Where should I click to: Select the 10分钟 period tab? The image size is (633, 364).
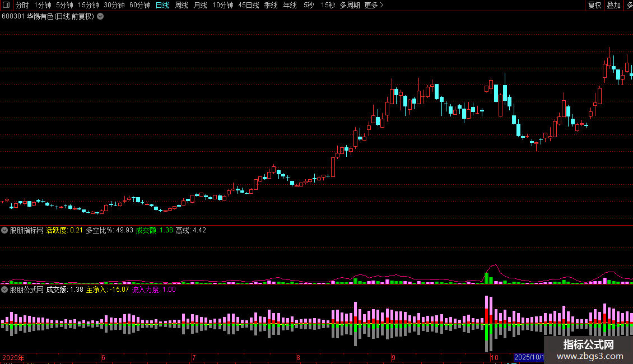223,5
